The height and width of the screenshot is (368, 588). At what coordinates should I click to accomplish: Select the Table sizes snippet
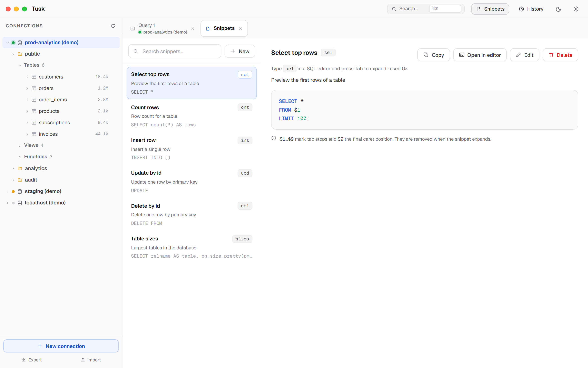[x=192, y=247]
